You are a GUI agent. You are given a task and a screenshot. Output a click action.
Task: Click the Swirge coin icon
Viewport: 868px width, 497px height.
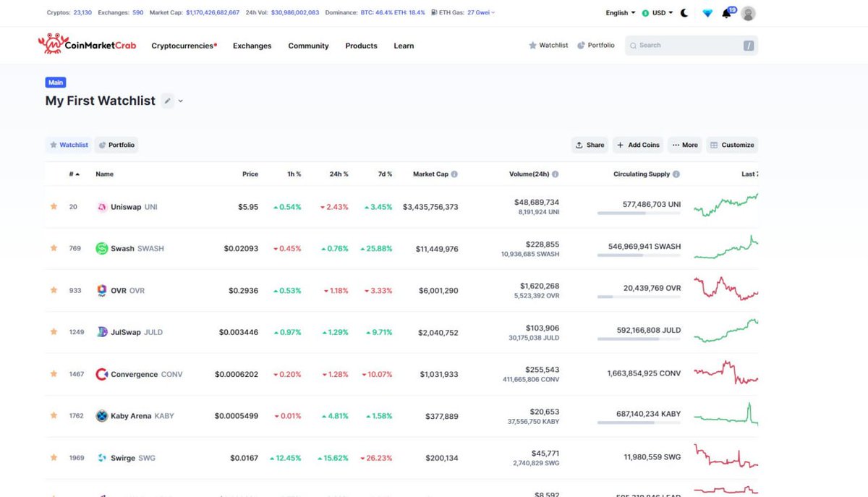tap(102, 458)
